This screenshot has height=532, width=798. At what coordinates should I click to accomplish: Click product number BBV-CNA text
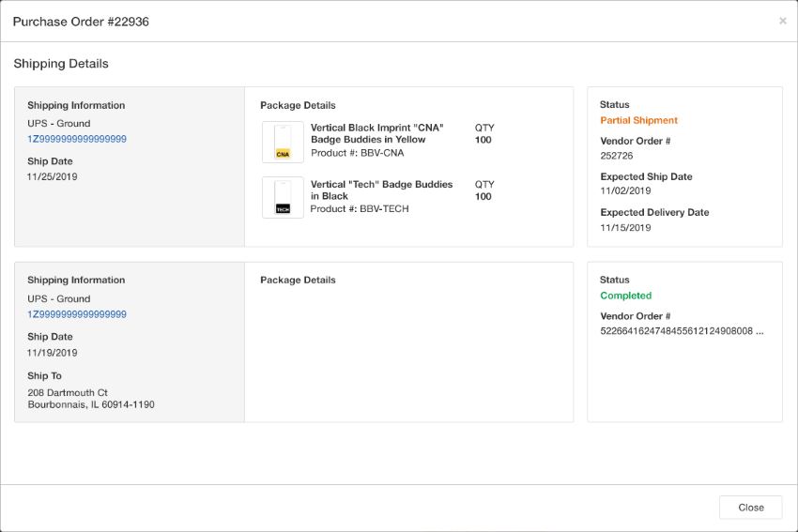coord(358,153)
